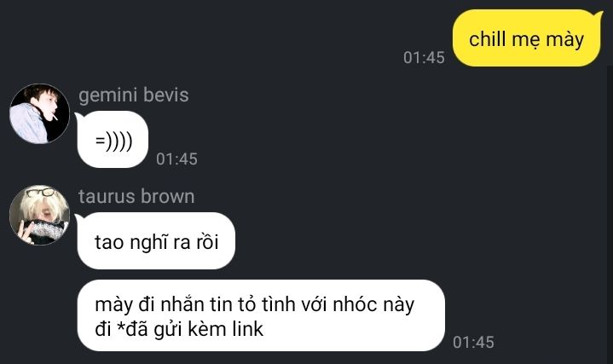Click the word "rồi" in taurus brown's first message

[x=207, y=241]
